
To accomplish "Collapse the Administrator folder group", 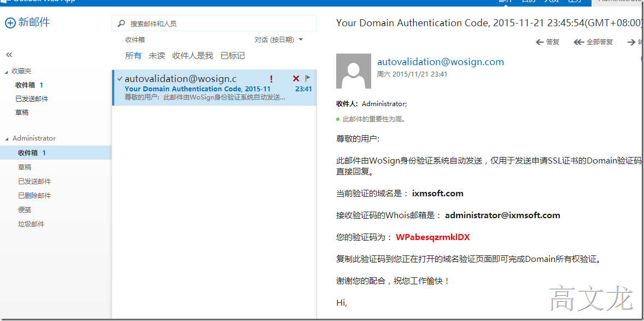I will [x=6, y=139].
